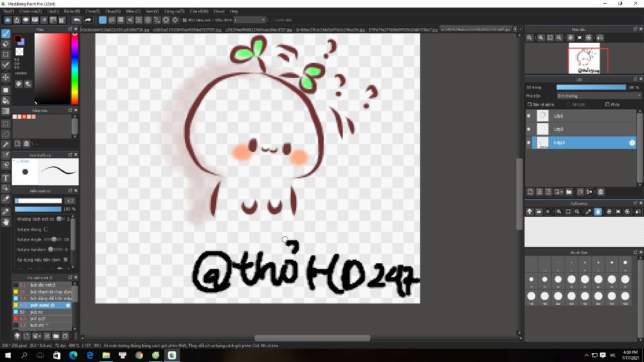Screen dimensions: 644x362
Task: Toggle the Khử răng cưa checkbox
Action: click(x=185, y=20)
